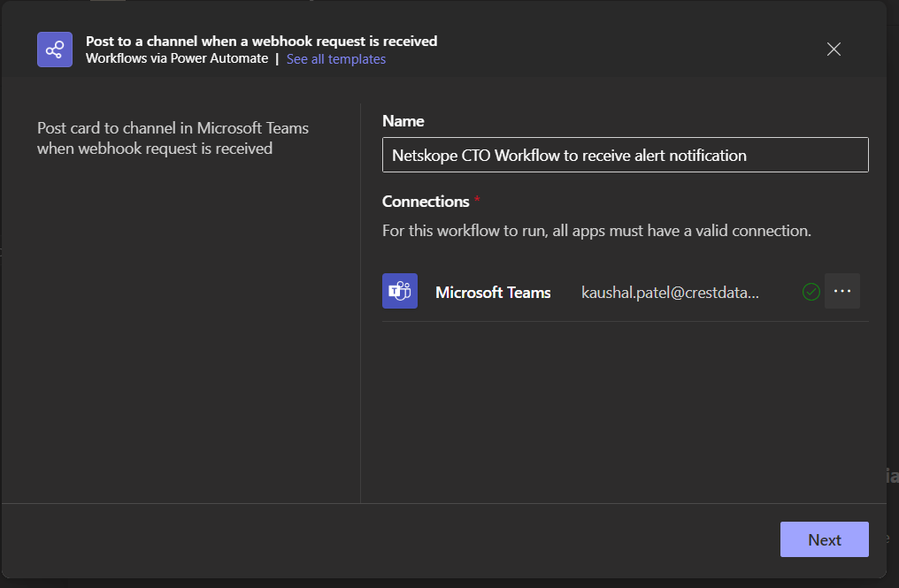Click the 'Post to a channel when a webhook request is received' title
The height and width of the screenshot is (588, 899).
[x=261, y=42]
